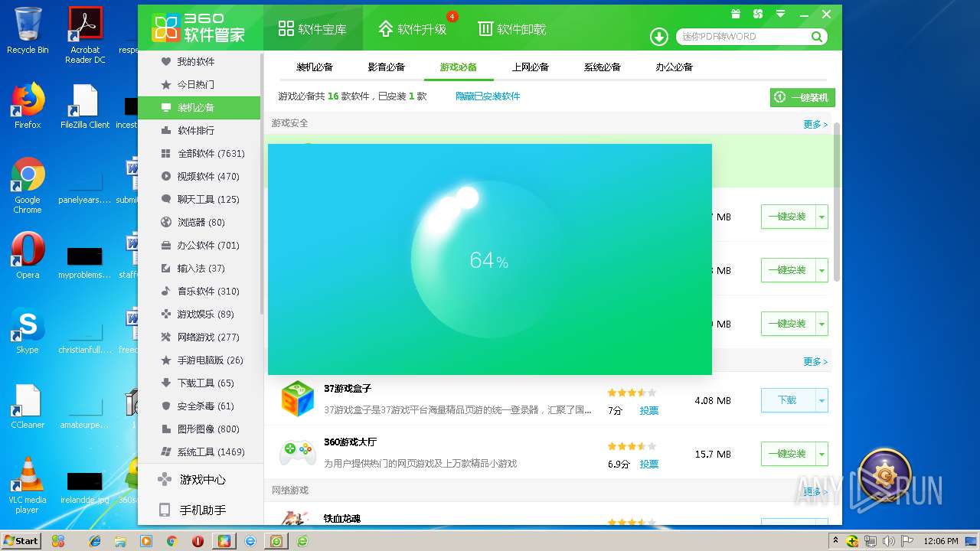The image size is (980, 551).
Task: Click the gift box icon in title bar
Action: [736, 14]
